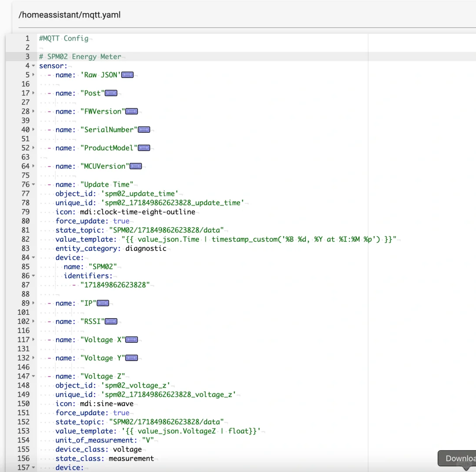Click the "V" unit_of_measurement value
Screen dimensions: 476x472
(148, 440)
